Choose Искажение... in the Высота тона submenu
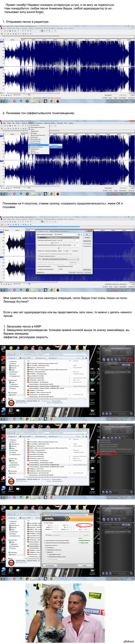 [x=56, y=145]
